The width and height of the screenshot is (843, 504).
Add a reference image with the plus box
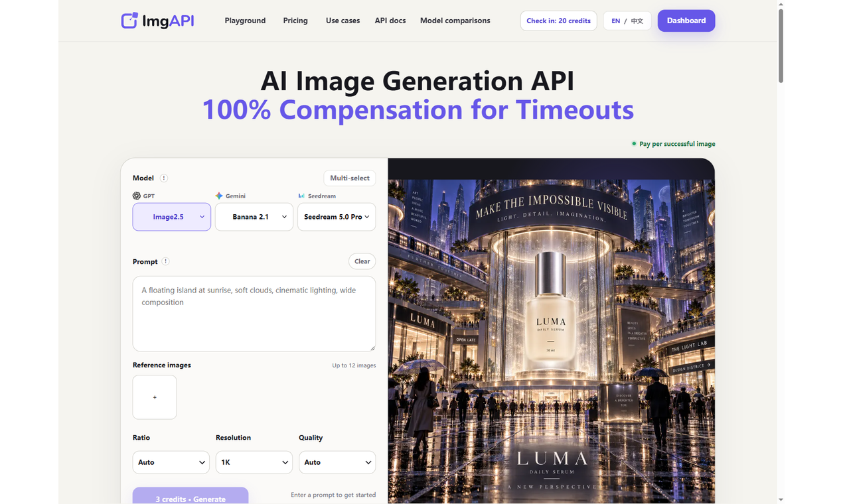coord(155,397)
